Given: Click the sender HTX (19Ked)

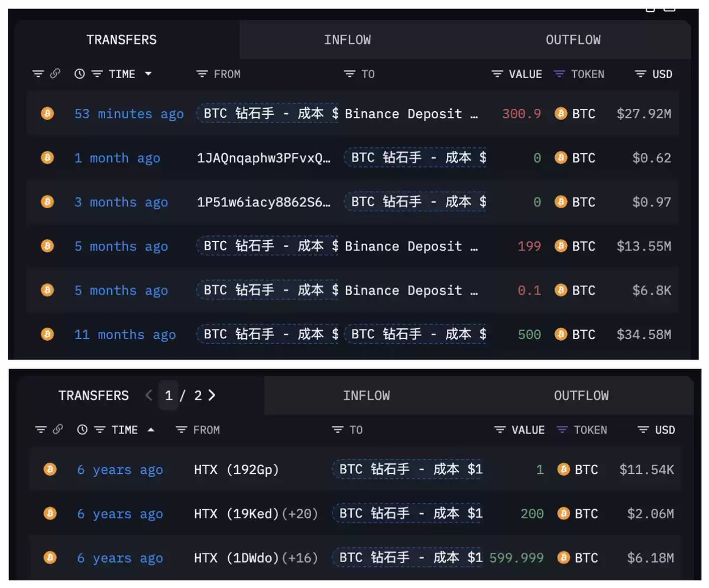Looking at the screenshot, I should [237, 514].
